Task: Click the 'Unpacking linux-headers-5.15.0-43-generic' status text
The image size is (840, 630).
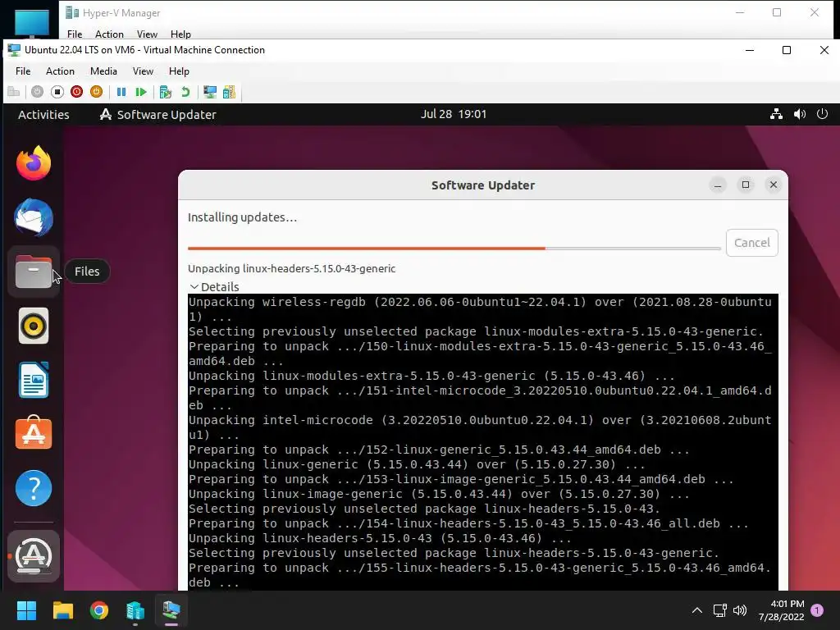Action: click(x=291, y=268)
